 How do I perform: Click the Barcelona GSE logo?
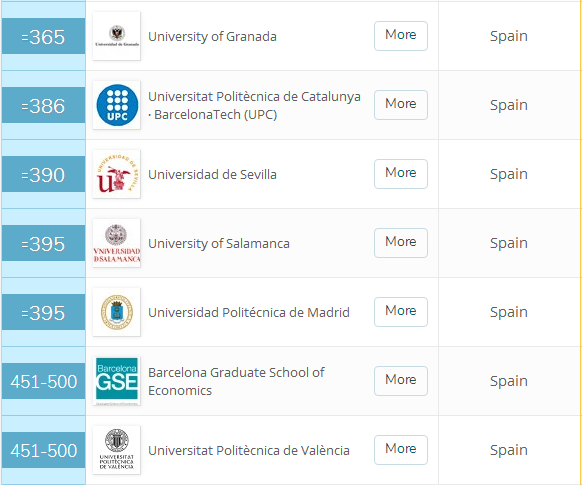coord(117,381)
